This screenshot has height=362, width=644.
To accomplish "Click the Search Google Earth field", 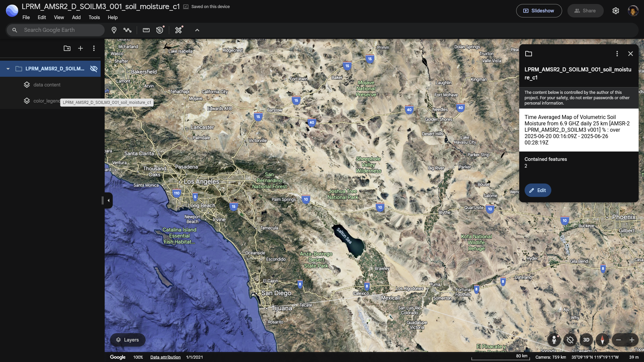I will coord(56,30).
